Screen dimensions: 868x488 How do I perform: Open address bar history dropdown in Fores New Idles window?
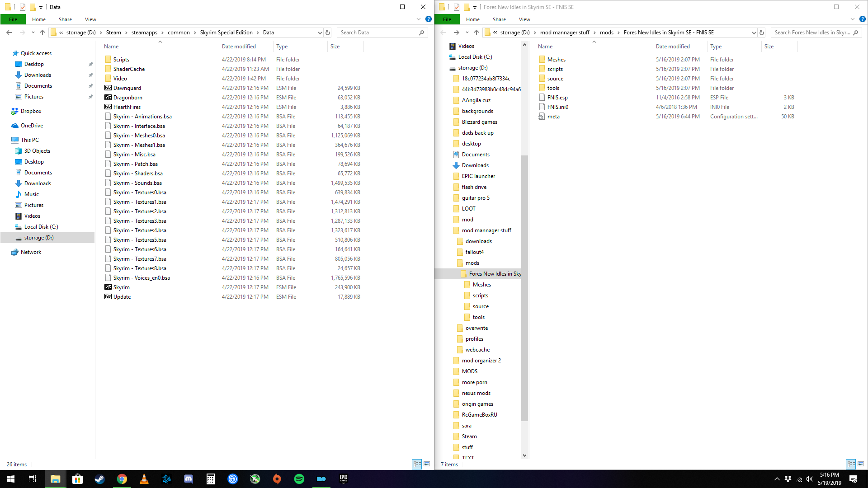(x=754, y=33)
